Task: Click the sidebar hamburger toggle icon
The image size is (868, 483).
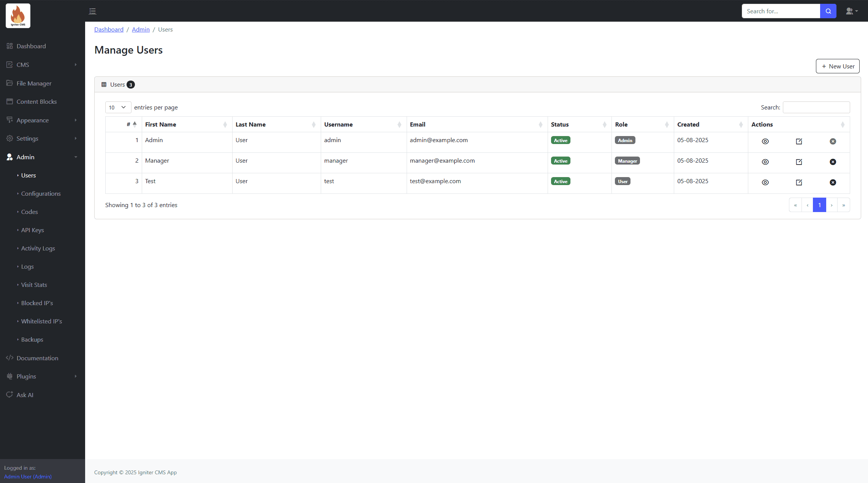Action: [92, 11]
